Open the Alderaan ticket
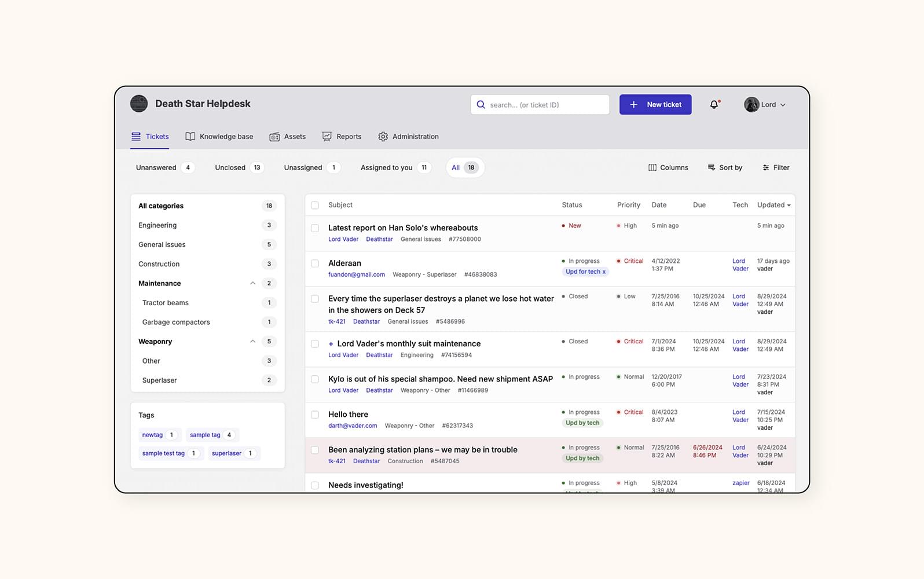Image resolution: width=924 pixels, height=579 pixels. 344,263
